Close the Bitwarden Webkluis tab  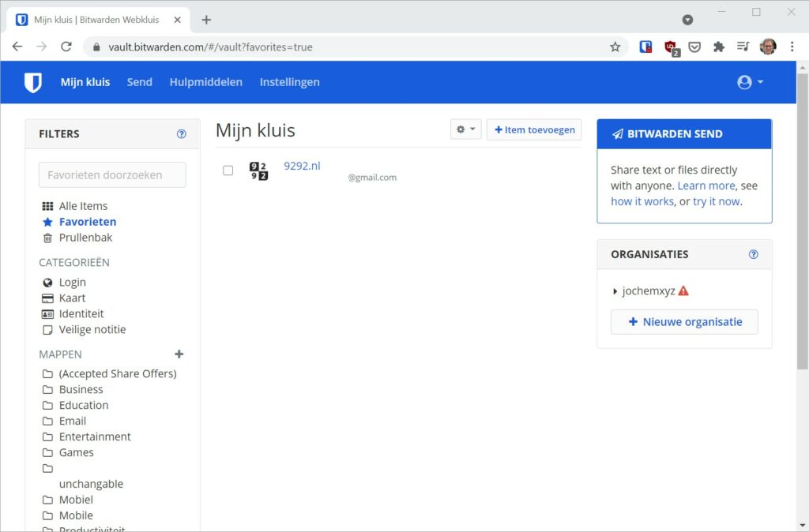pyautogui.click(x=178, y=20)
